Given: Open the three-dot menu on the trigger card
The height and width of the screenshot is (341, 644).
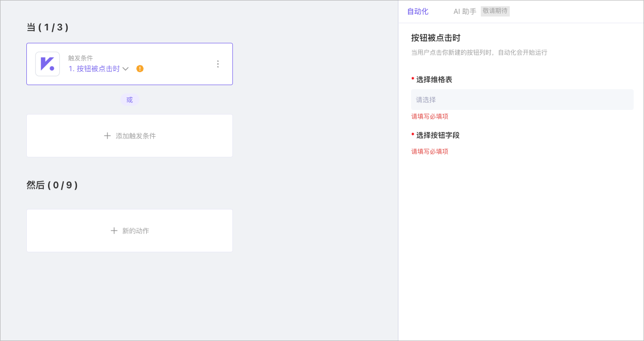Looking at the screenshot, I should [217, 63].
